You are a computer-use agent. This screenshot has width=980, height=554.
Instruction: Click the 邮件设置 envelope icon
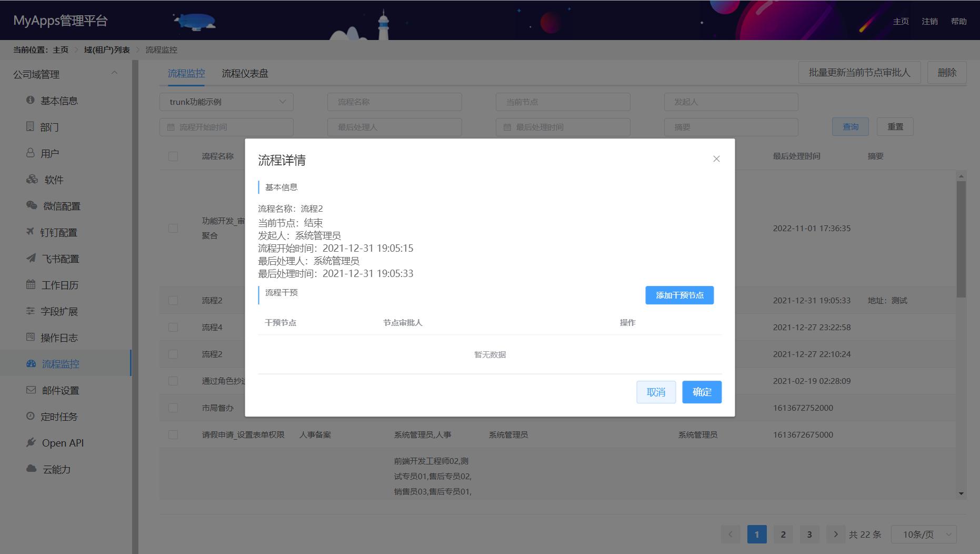[31, 390]
